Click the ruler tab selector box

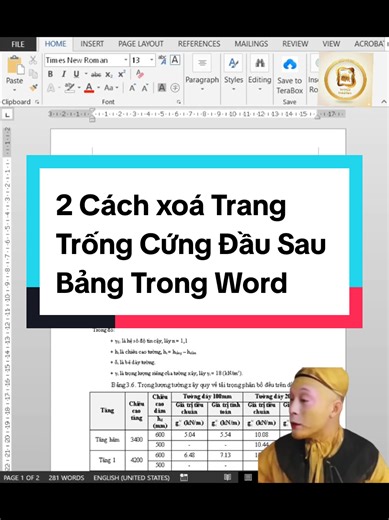click(7, 115)
